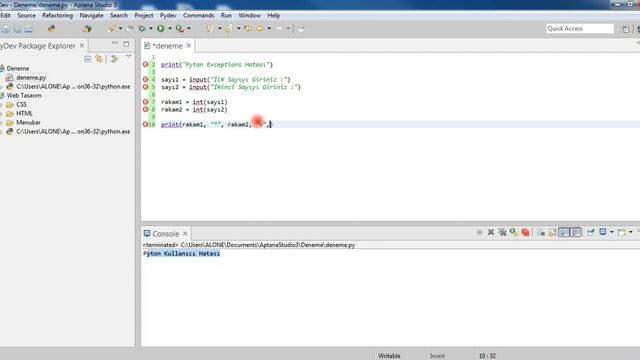Open Display Selected Console dropdown arrow
The width and height of the screenshot is (640, 360).
pos(611,232)
